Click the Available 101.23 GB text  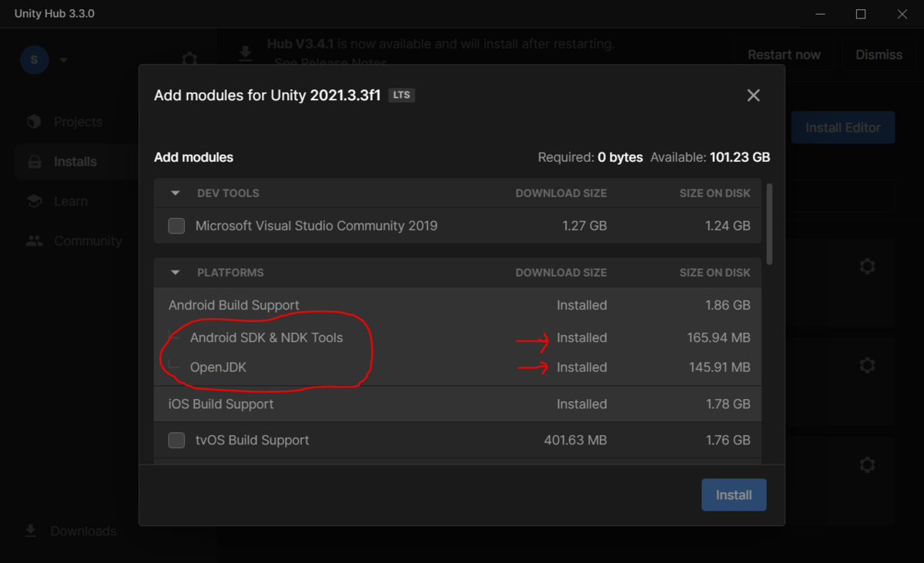coord(710,157)
